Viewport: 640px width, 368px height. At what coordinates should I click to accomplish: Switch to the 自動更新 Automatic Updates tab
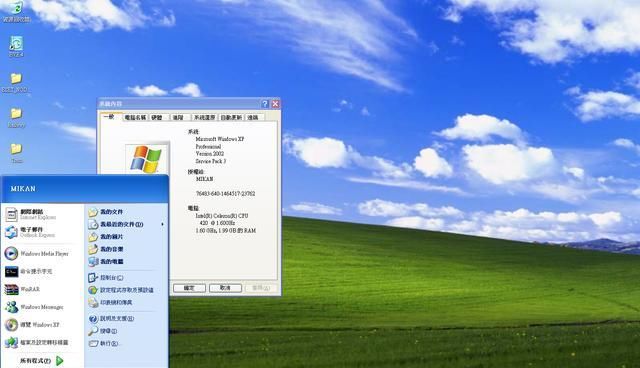pos(231,117)
